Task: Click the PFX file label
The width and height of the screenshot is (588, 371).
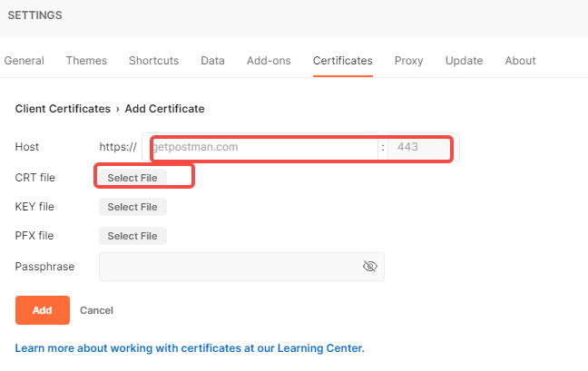Action: tap(34, 236)
